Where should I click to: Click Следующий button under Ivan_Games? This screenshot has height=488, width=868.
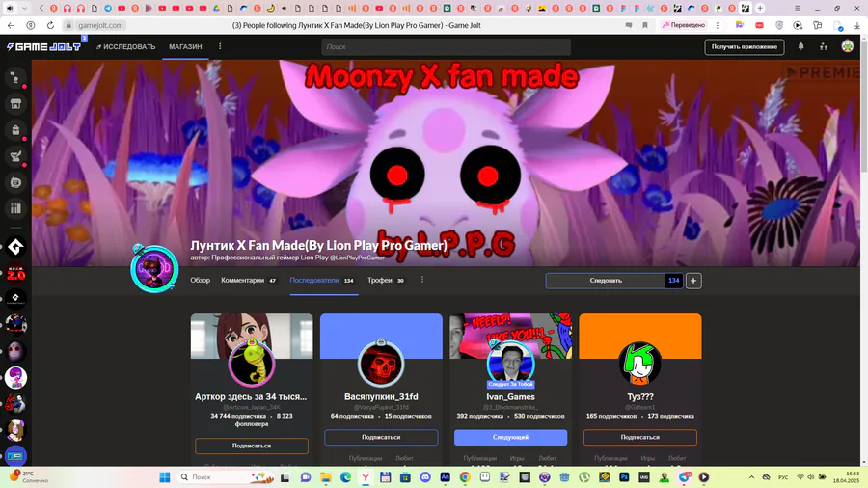pyautogui.click(x=510, y=437)
